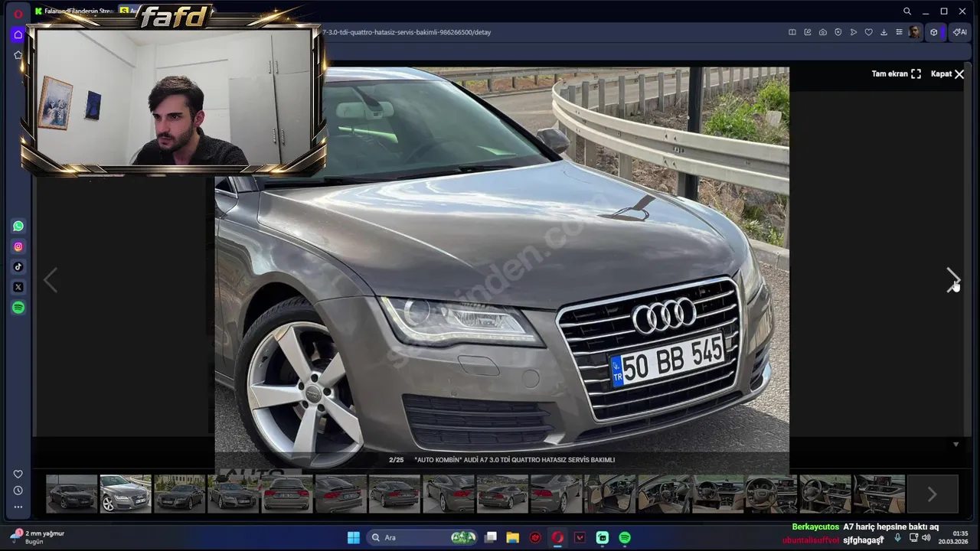This screenshot has width=980, height=551.
Task: Open Aria AI assistant button
Action: [x=959, y=32]
